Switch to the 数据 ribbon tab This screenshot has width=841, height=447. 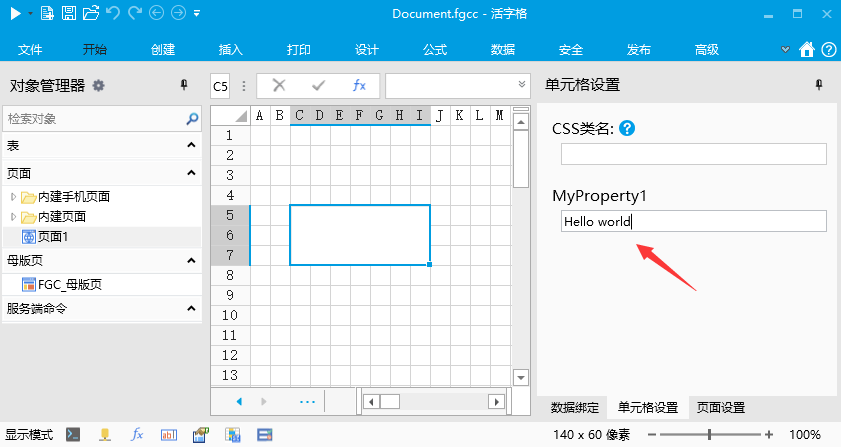pyautogui.click(x=503, y=50)
